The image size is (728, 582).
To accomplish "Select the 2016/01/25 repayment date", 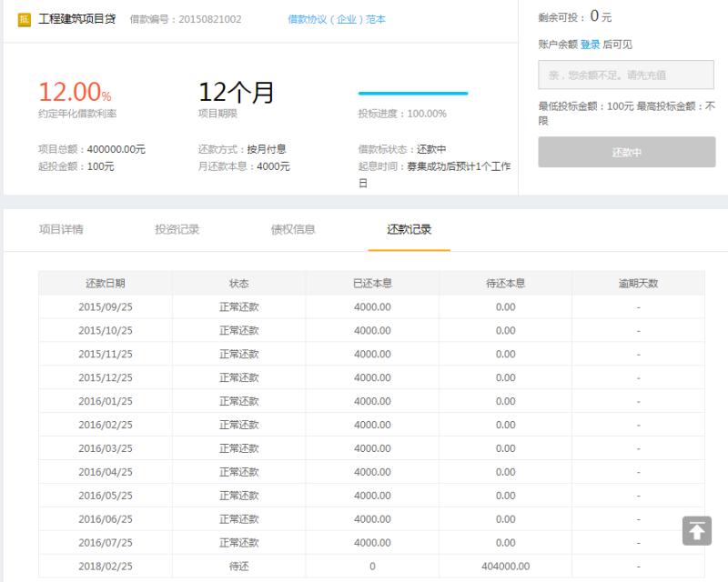I will coord(106,401).
